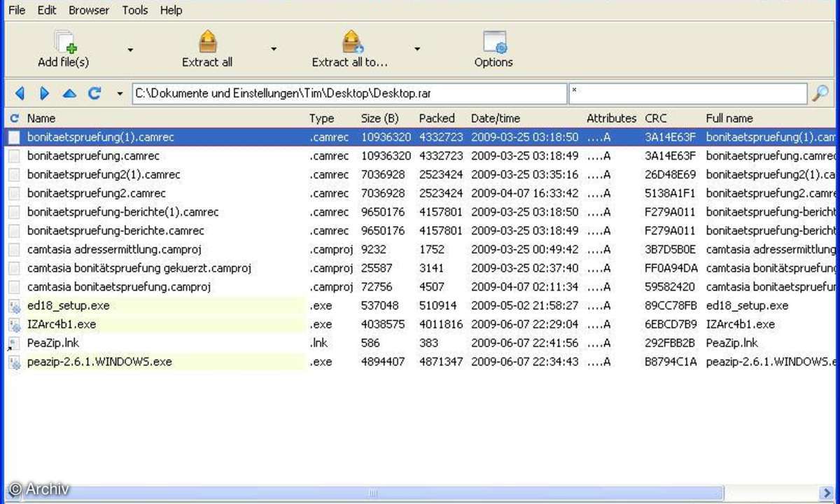Sort by the Type column header
The height and width of the screenshot is (504, 840).
322,118
